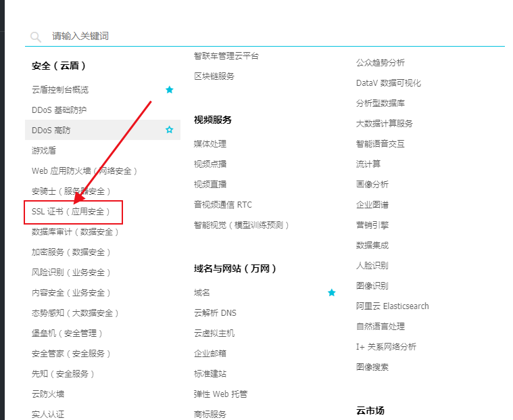513x420 pixels.
Task: Open 视频点播
Action: click(210, 164)
